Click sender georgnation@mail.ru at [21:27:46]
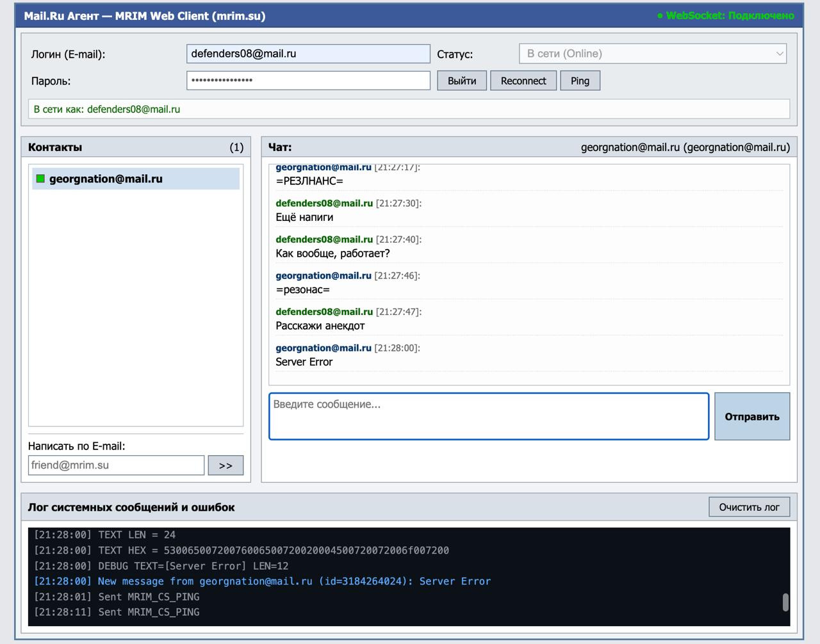 (324, 276)
